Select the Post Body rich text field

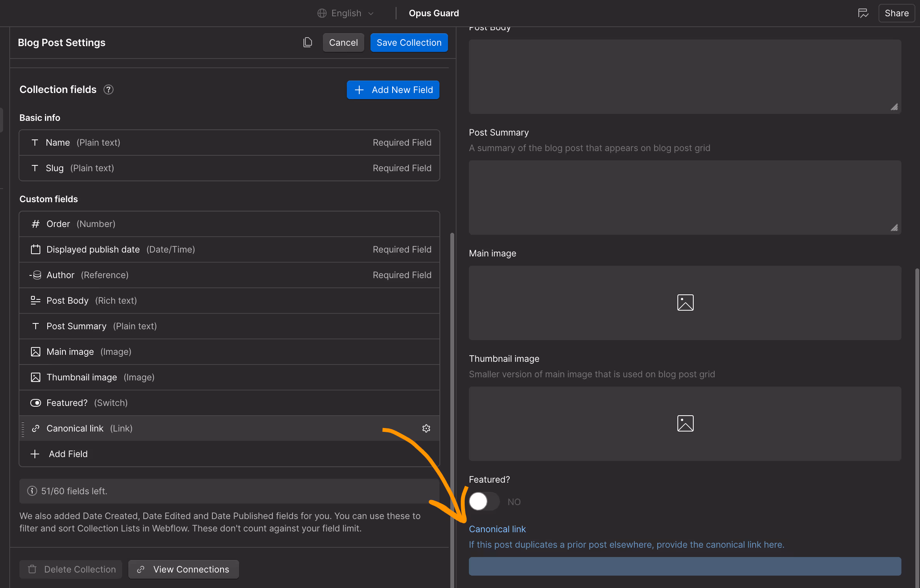[229, 301]
